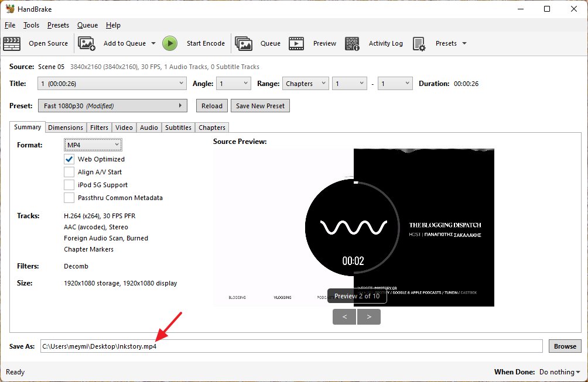
Task: Click the HandBrake app icon in title bar
Action: (10, 9)
